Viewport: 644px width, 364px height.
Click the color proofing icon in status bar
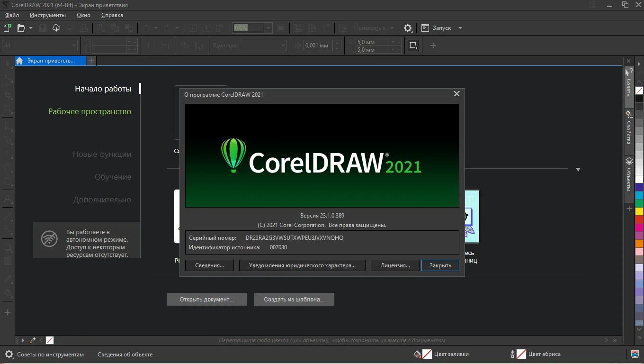point(635,354)
